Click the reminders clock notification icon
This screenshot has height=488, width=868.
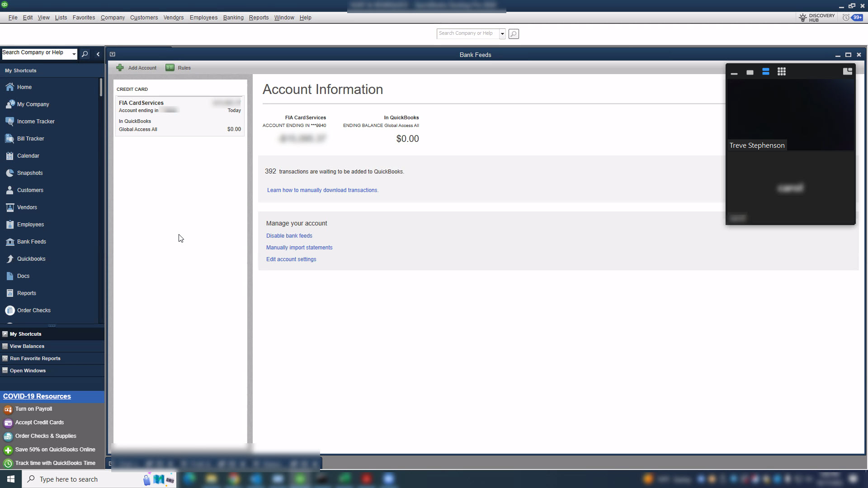tap(846, 18)
